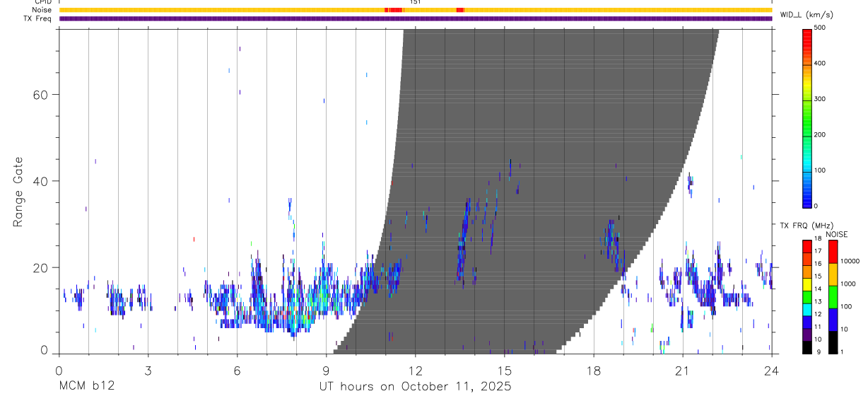Image resolution: width=868 pixels, height=401 pixels.
Task: Click the first red segment in the Noise bar
Action: [393, 10]
